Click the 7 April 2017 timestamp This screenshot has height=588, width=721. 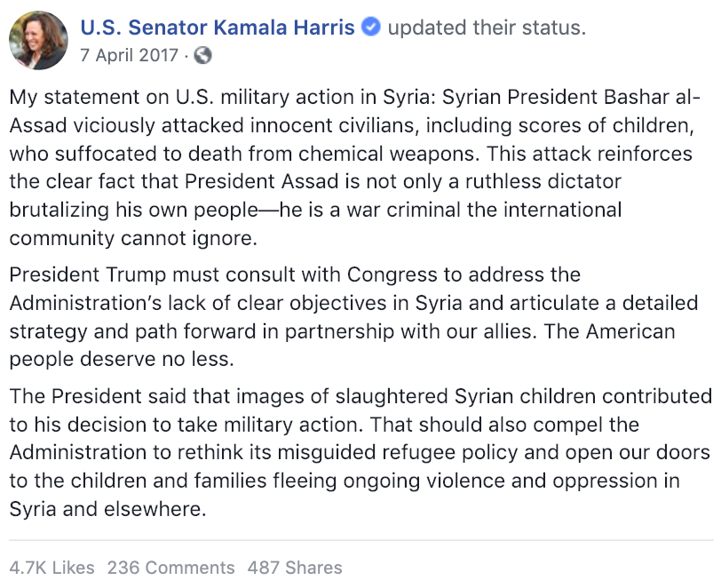coord(129,56)
